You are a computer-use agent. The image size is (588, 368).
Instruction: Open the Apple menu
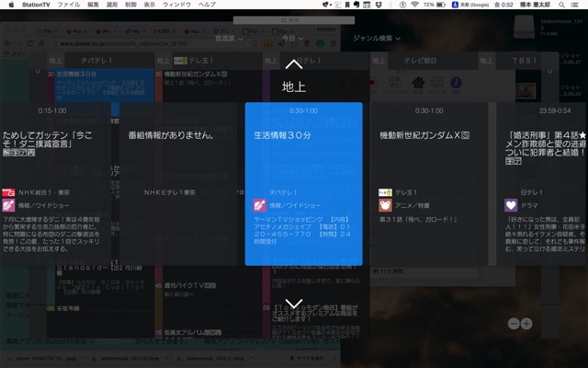click(11, 5)
